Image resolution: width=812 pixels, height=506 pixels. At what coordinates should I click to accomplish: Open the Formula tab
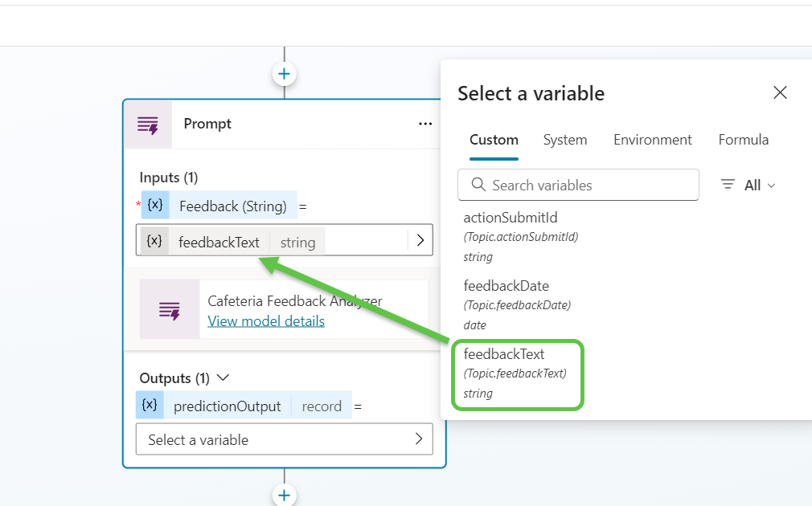coord(743,140)
